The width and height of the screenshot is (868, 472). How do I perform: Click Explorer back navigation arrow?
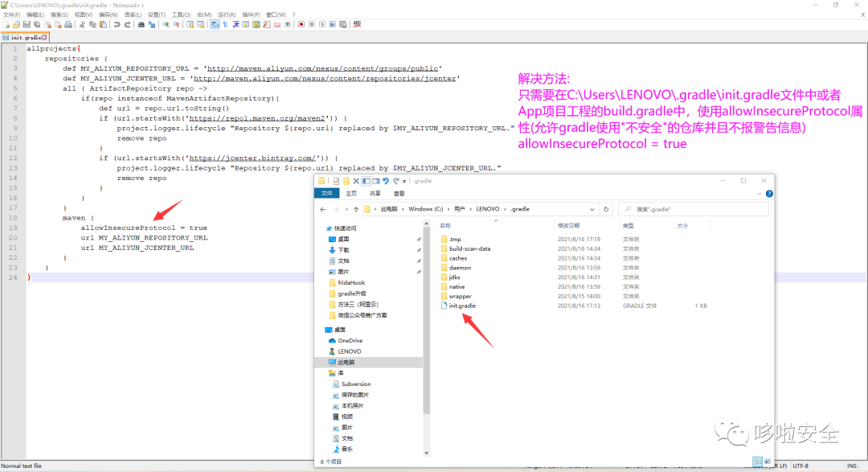pos(323,209)
